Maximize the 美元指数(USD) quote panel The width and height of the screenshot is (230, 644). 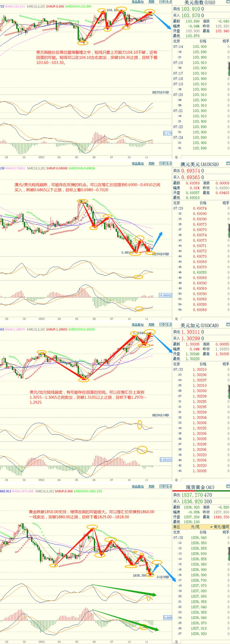pyautogui.click(x=228, y=2)
